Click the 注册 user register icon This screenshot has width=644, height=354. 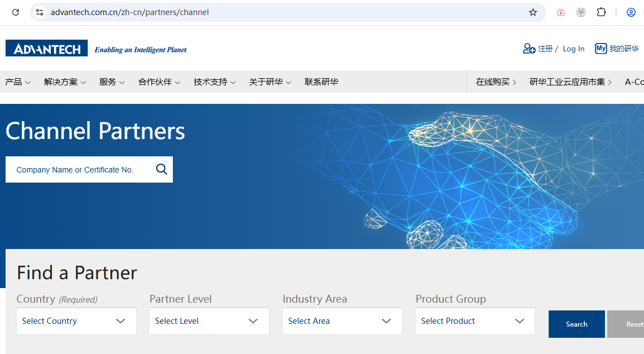529,49
